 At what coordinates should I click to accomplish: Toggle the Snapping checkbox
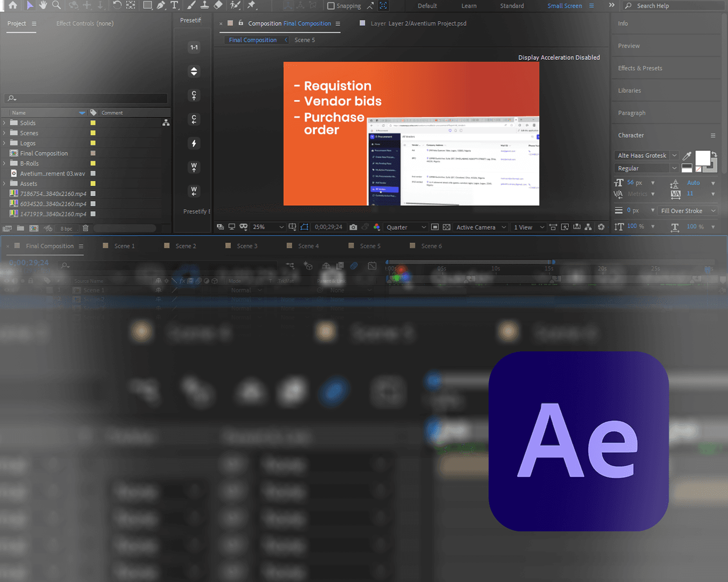(x=331, y=5)
